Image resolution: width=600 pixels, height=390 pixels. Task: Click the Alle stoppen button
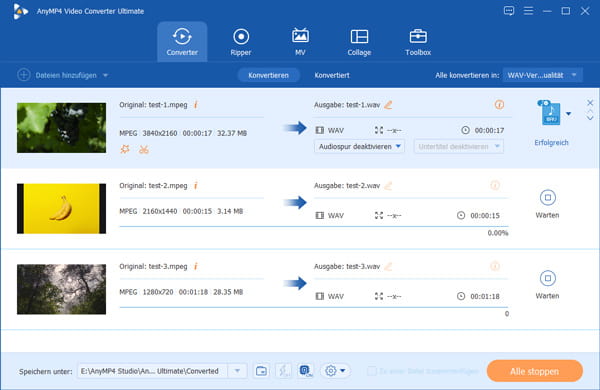coord(535,371)
